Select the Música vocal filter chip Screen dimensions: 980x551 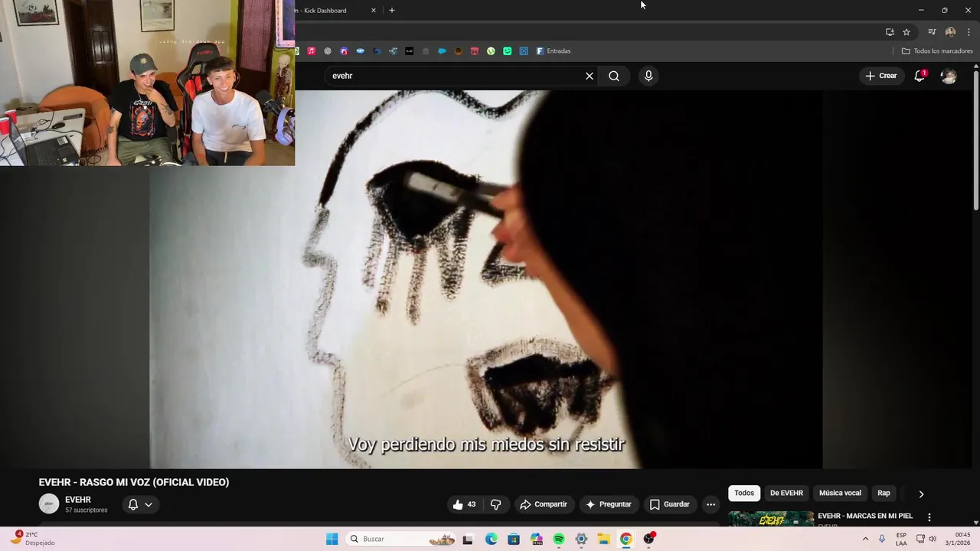point(840,494)
